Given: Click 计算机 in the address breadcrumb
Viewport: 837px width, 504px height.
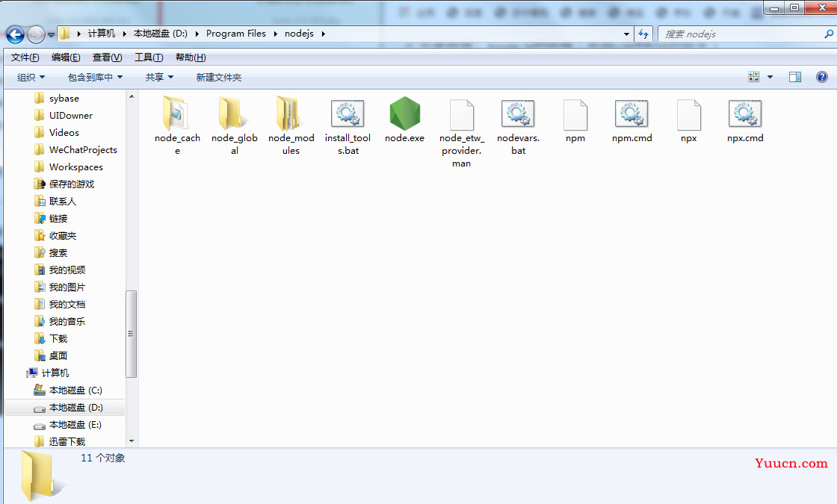Looking at the screenshot, I should coord(102,34).
